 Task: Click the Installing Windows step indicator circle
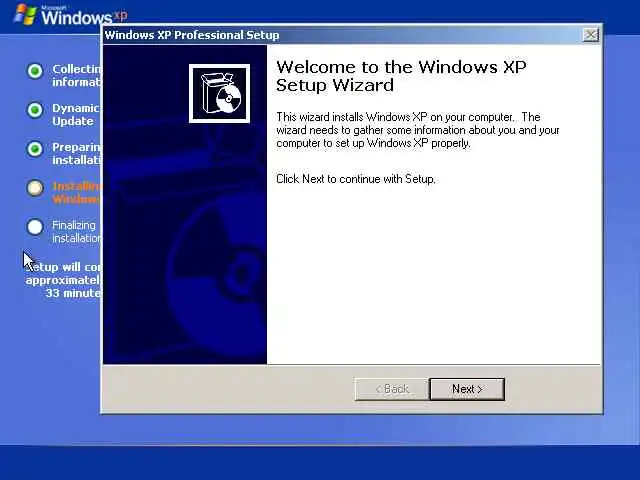click(35, 188)
